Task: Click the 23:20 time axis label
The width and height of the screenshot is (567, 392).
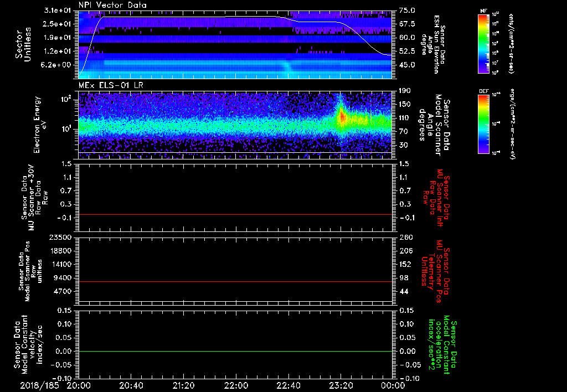Action: [341, 385]
